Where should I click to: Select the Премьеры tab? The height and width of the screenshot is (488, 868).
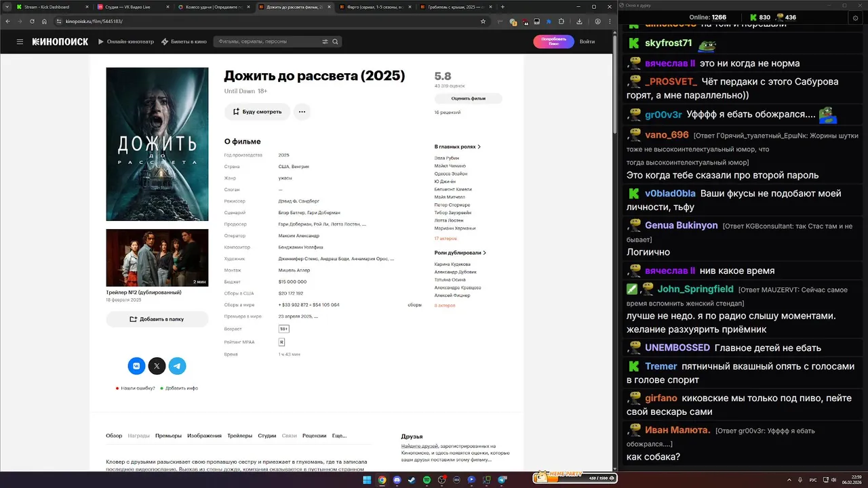coord(168,436)
